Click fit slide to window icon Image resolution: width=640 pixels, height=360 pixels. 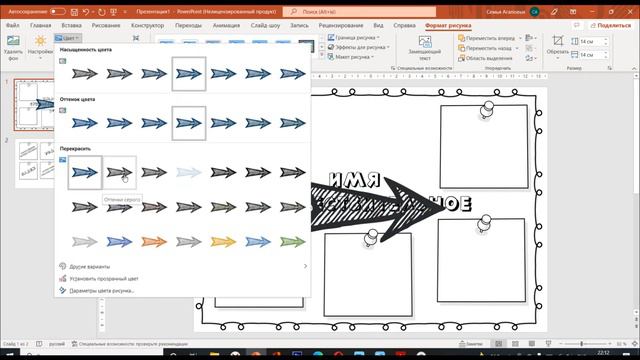(x=635, y=344)
